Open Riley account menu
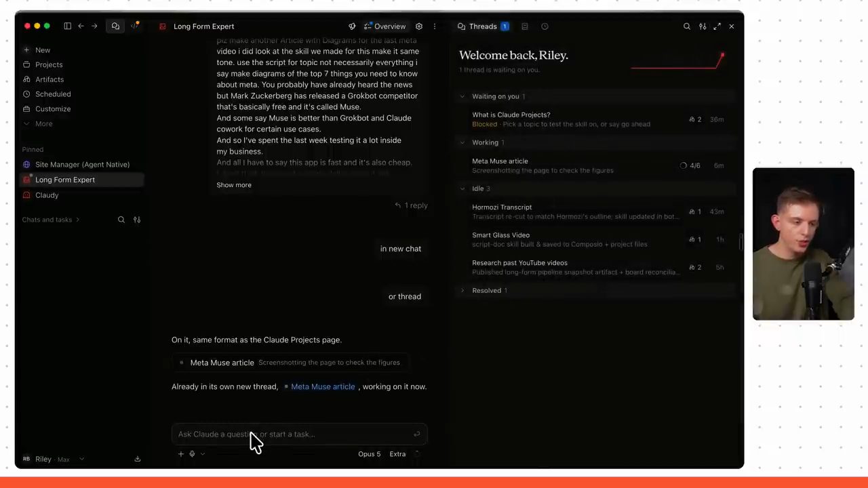Screen dimensions: 868x488 click(x=53, y=459)
